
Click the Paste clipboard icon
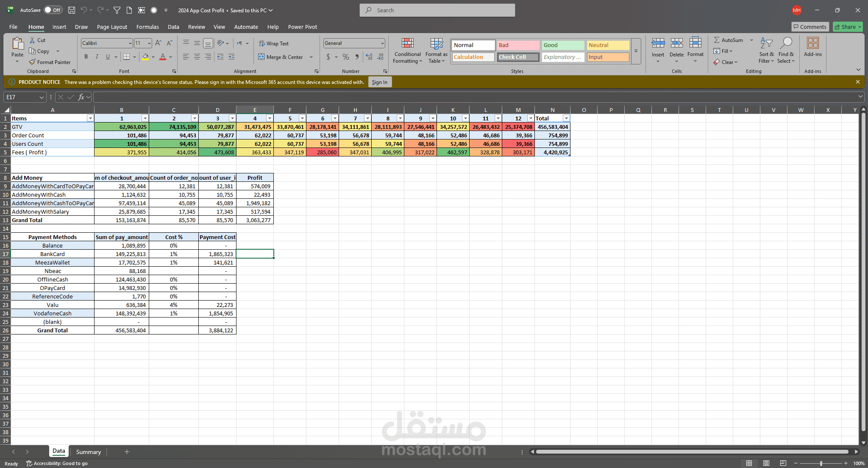coord(17,44)
